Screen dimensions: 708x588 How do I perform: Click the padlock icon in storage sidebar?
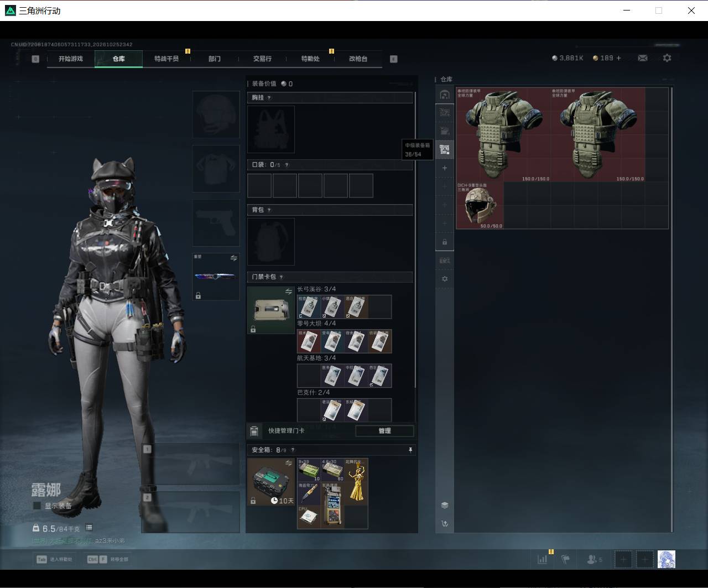tap(445, 242)
